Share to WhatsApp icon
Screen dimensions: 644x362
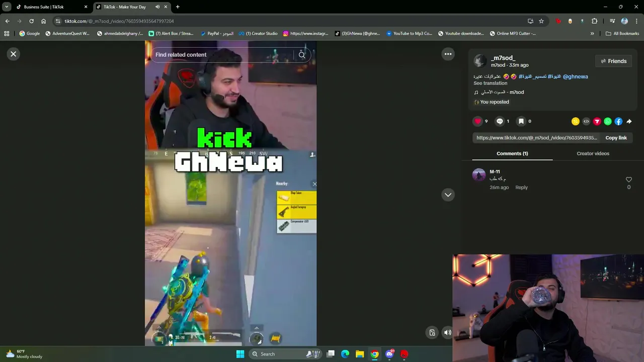(608, 121)
